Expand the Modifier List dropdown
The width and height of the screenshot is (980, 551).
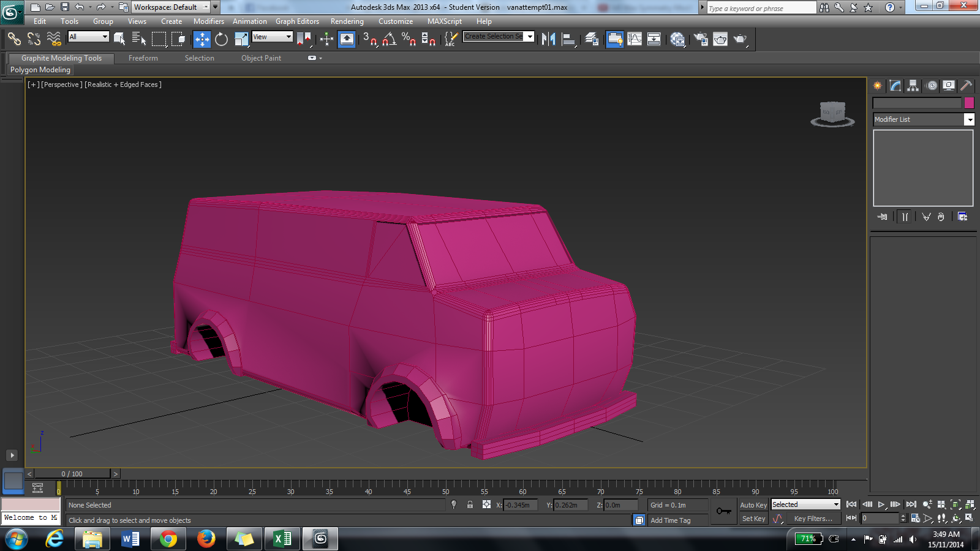(x=969, y=119)
